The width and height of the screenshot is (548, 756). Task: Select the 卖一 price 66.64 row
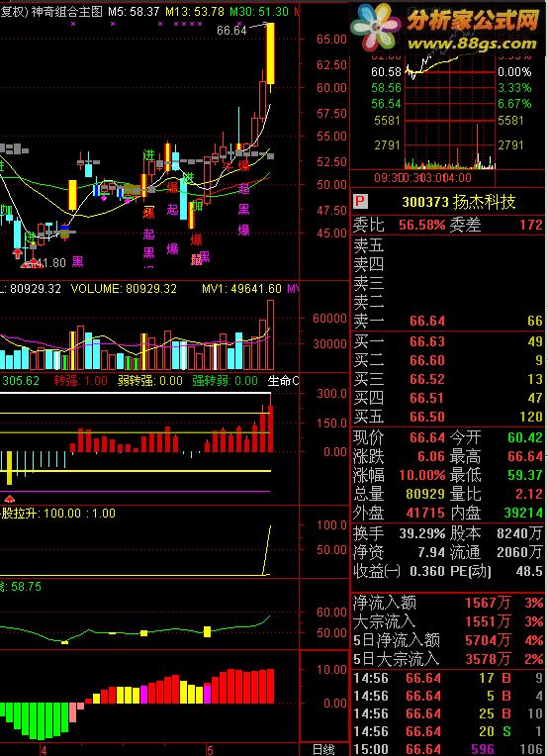pyautogui.click(x=449, y=322)
